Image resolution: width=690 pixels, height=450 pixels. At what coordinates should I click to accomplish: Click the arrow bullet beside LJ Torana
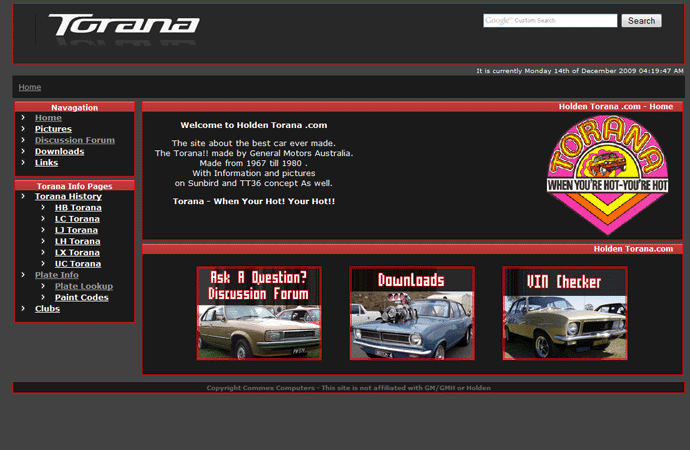(43, 230)
